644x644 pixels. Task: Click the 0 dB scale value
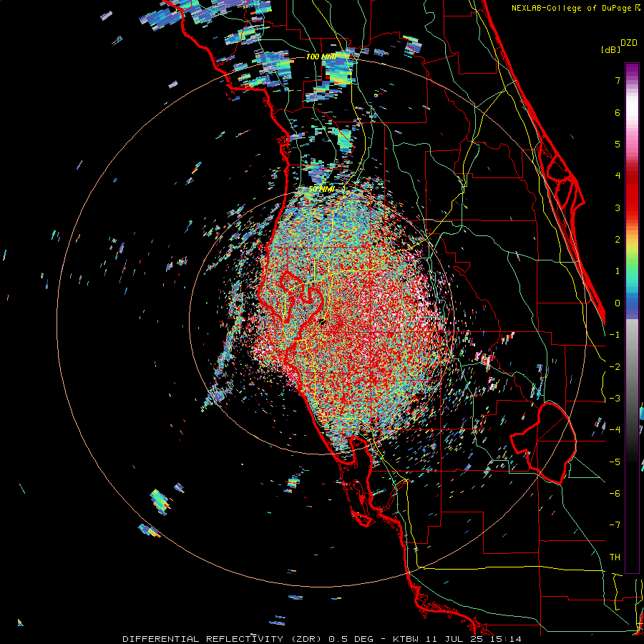click(x=618, y=303)
